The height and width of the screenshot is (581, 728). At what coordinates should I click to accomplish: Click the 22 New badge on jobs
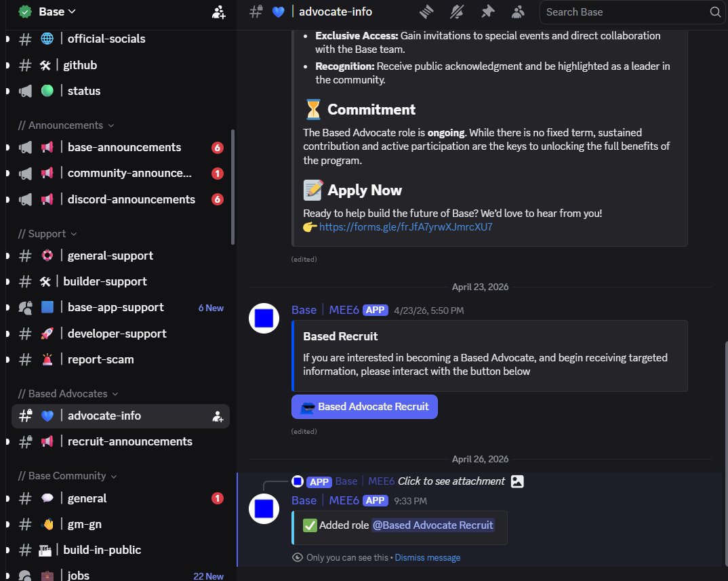(208, 576)
